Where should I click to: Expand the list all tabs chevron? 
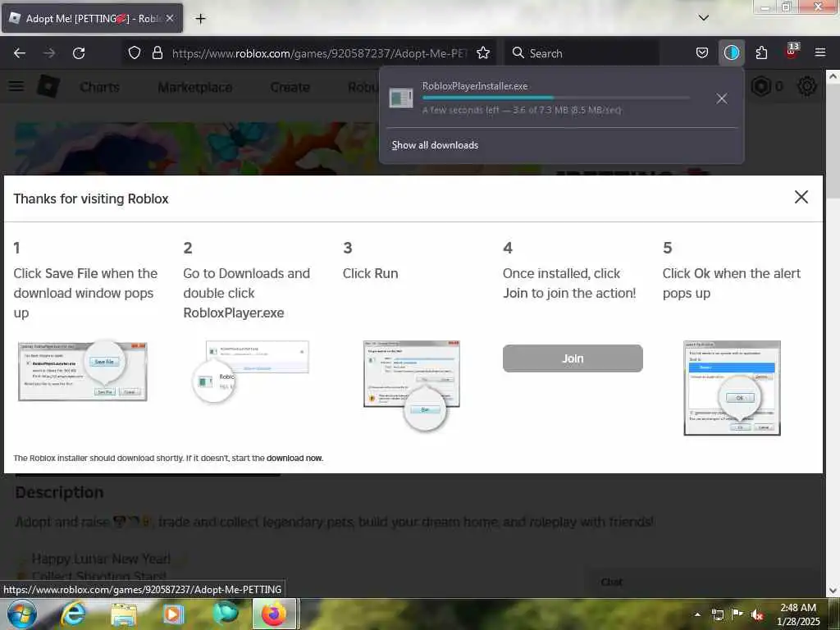(703, 18)
